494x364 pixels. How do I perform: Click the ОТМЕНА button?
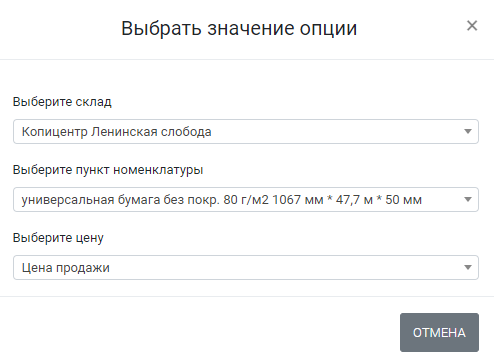coord(439,332)
